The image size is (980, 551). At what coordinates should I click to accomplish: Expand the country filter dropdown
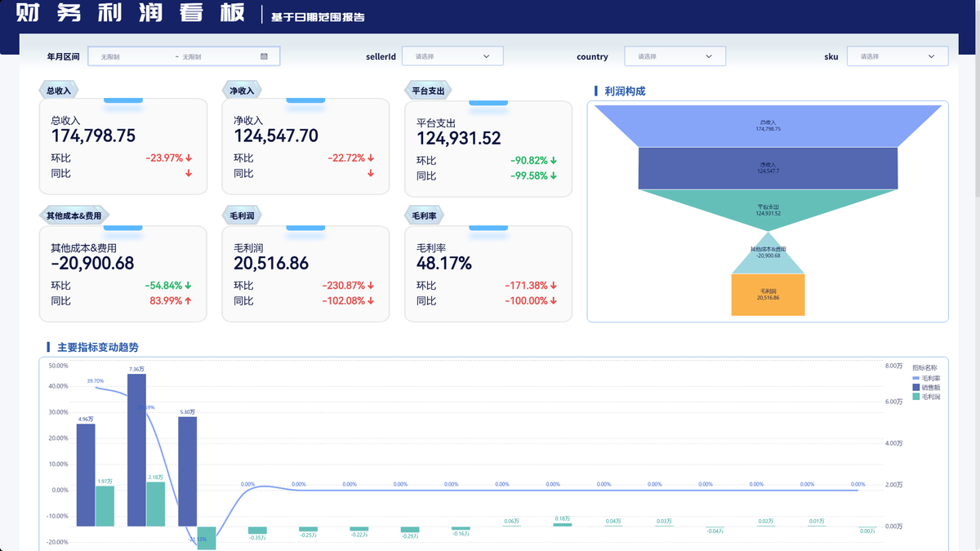click(x=675, y=56)
